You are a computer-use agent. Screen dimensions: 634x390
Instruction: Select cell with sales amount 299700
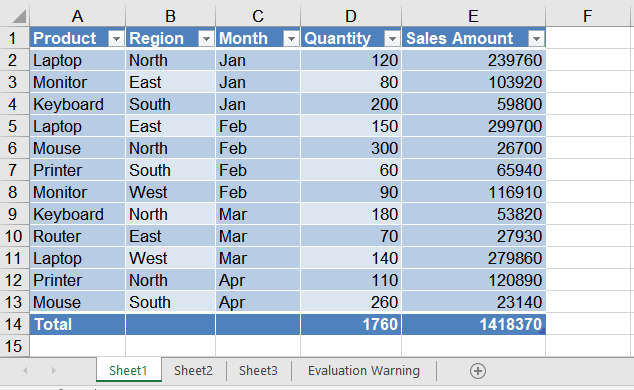tap(473, 126)
